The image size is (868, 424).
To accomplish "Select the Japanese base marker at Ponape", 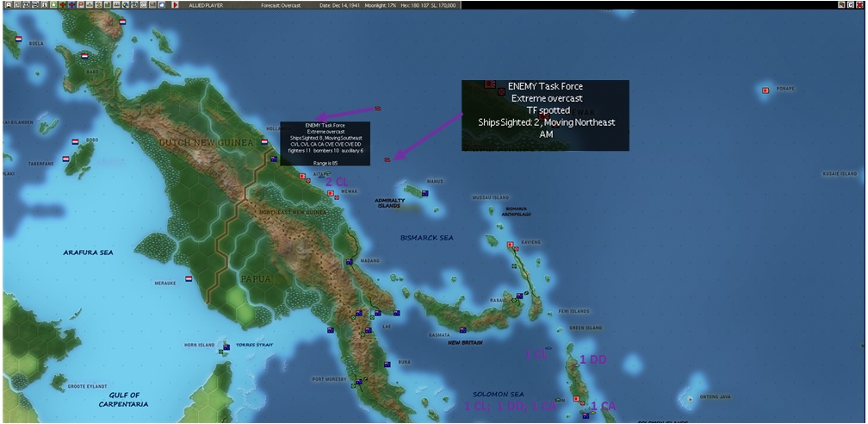I will [766, 90].
